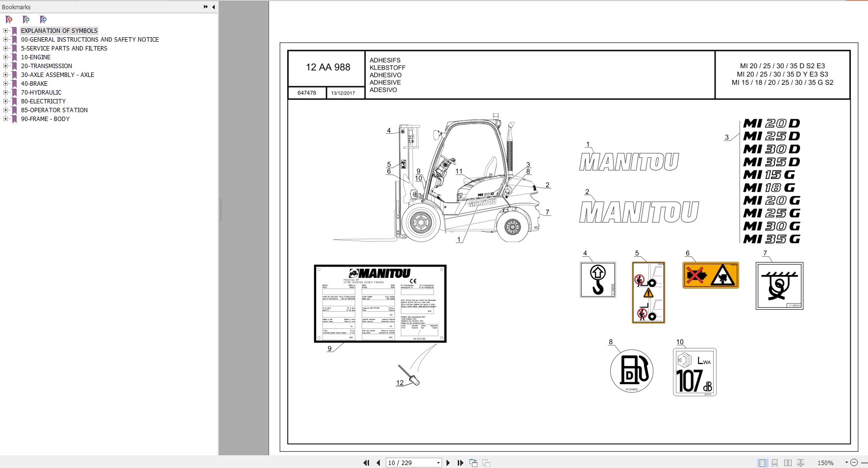Screen dimensions: 868x468
Task: Expand the 30-AXLE ASSEMBLY bookmark node
Action: click(5, 74)
